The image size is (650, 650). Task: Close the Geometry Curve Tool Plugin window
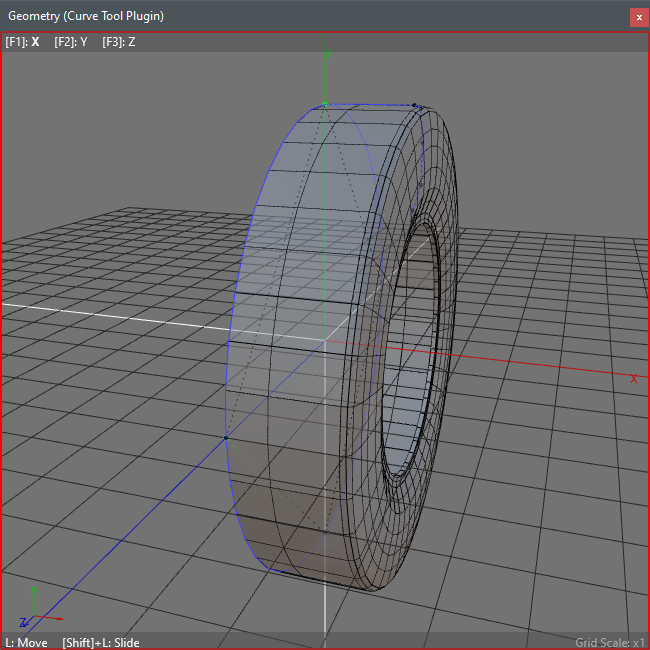coord(639,17)
